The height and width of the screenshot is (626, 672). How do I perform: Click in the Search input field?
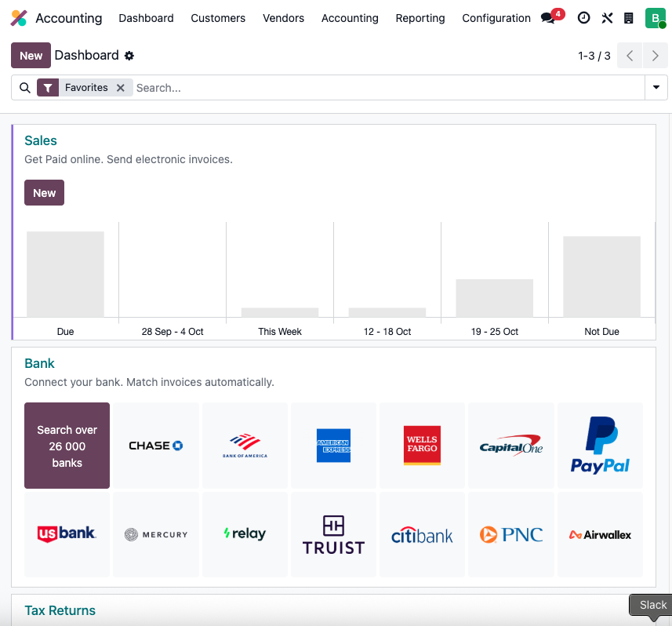(384, 88)
